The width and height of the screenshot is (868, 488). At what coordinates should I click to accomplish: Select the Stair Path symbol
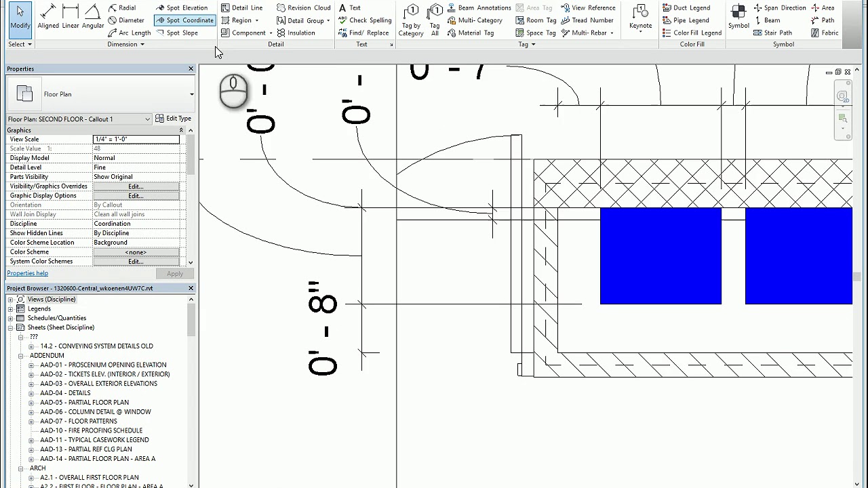[x=772, y=33]
